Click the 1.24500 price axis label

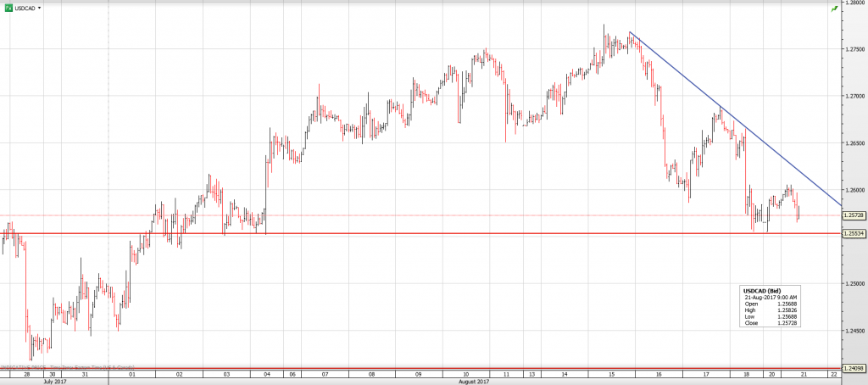tap(854, 331)
